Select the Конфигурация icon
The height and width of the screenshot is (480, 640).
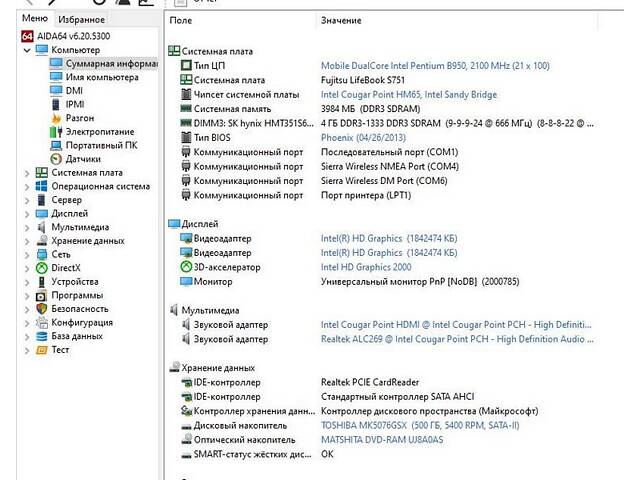(x=42, y=322)
